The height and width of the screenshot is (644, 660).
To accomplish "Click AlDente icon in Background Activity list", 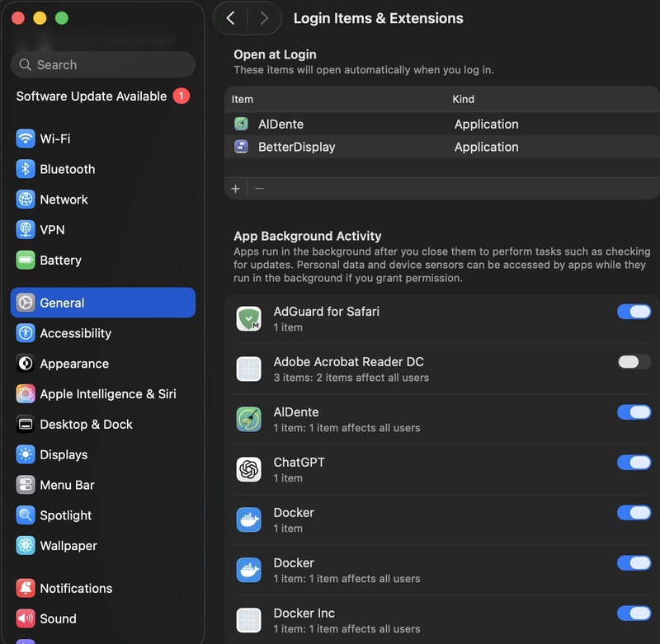I will click(249, 419).
